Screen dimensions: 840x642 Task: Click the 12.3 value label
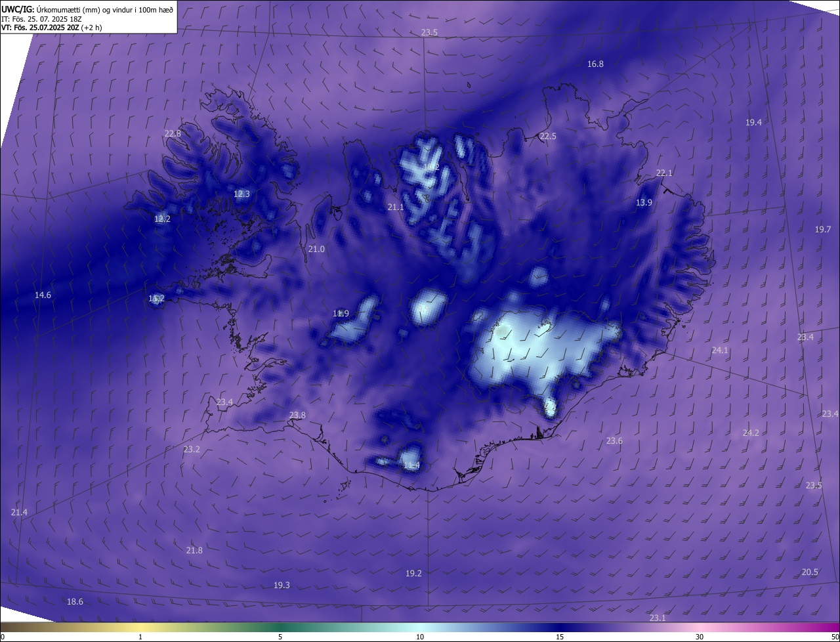(x=241, y=194)
